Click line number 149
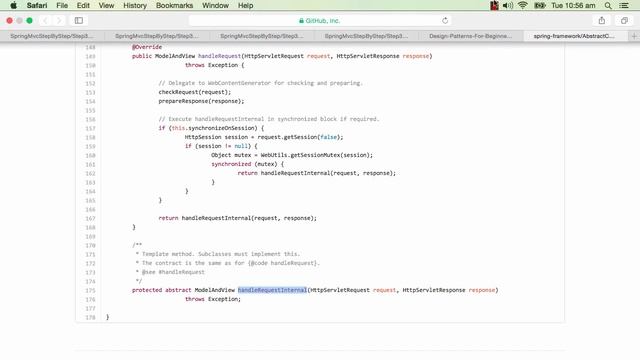Viewport: 640px width, 360px height. point(90,56)
